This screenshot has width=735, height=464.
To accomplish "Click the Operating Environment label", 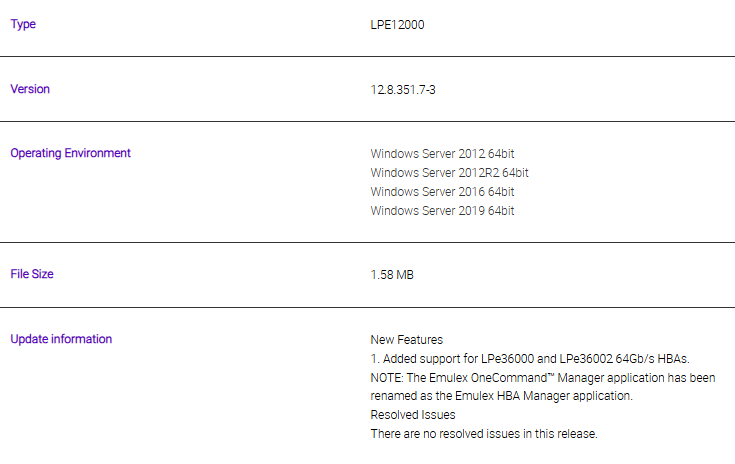I will tap(70, 153).
